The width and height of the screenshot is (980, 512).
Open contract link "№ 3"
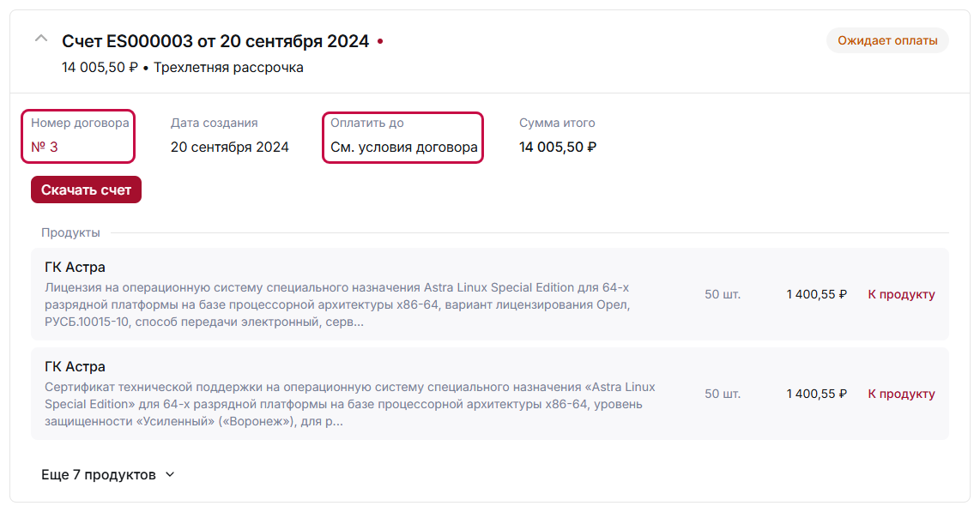(x=45, y=147)
